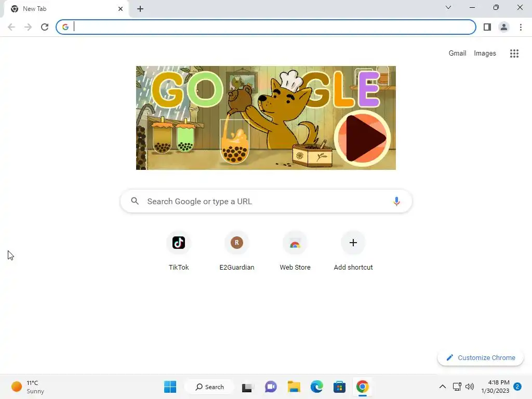Screen dimensions: 532x399
Task: Show hidden system tray icons
Action: tap(443, 387)
